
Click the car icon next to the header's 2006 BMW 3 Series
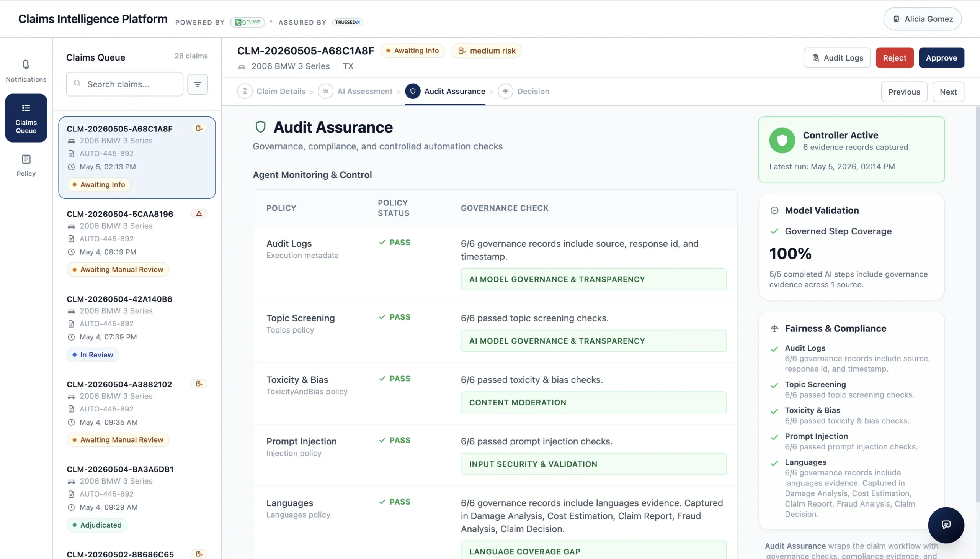pyautogui.click(x=242, y=67)
